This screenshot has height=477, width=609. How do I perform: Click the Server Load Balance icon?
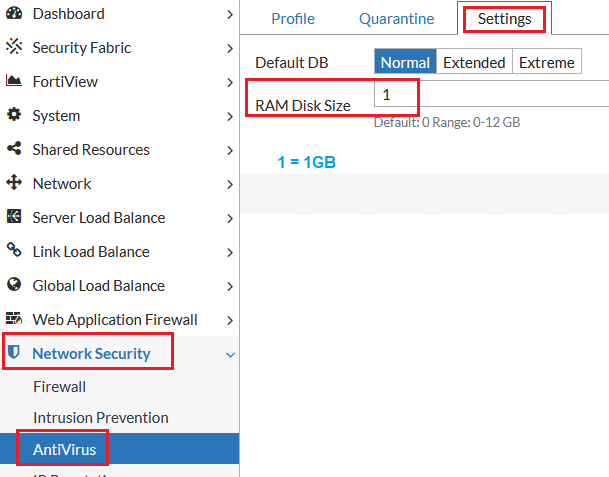14,217
